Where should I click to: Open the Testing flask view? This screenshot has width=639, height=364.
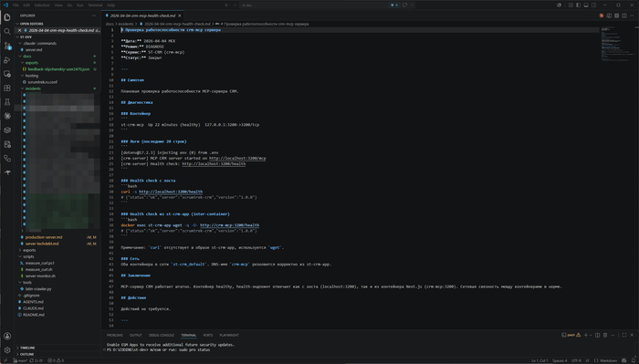pos(7,102)
